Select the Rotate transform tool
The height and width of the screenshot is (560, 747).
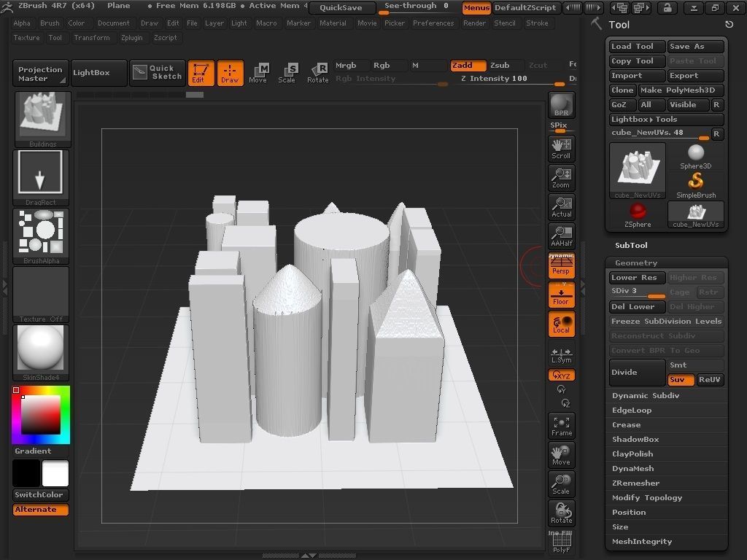click(x=318, y=73)
